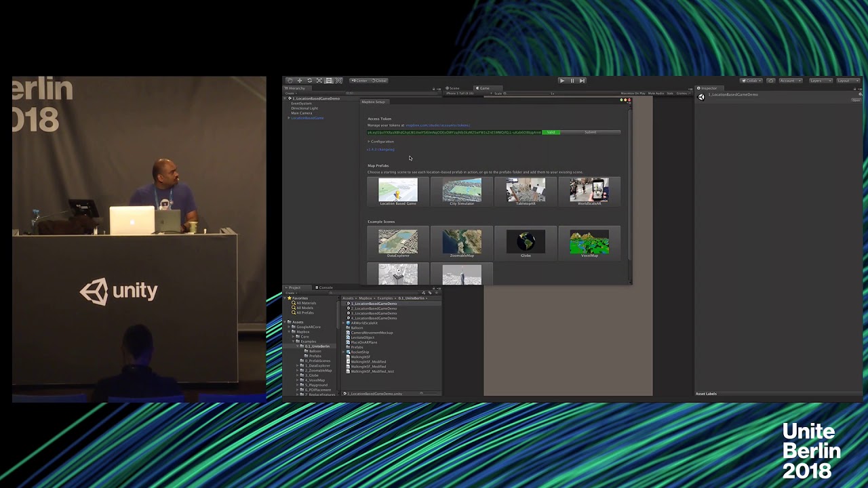Click into the access token field

454,132
